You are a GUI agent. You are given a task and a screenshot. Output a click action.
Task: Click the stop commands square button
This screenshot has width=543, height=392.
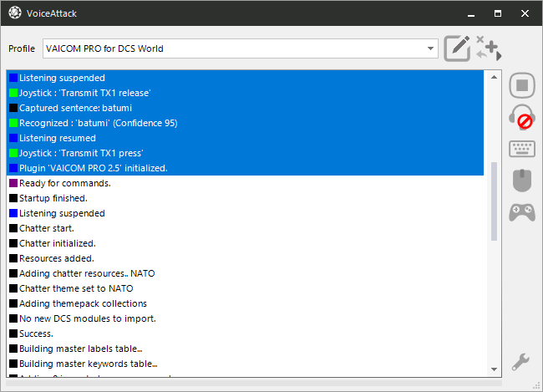pyautogui.click(x=522, y=85)
